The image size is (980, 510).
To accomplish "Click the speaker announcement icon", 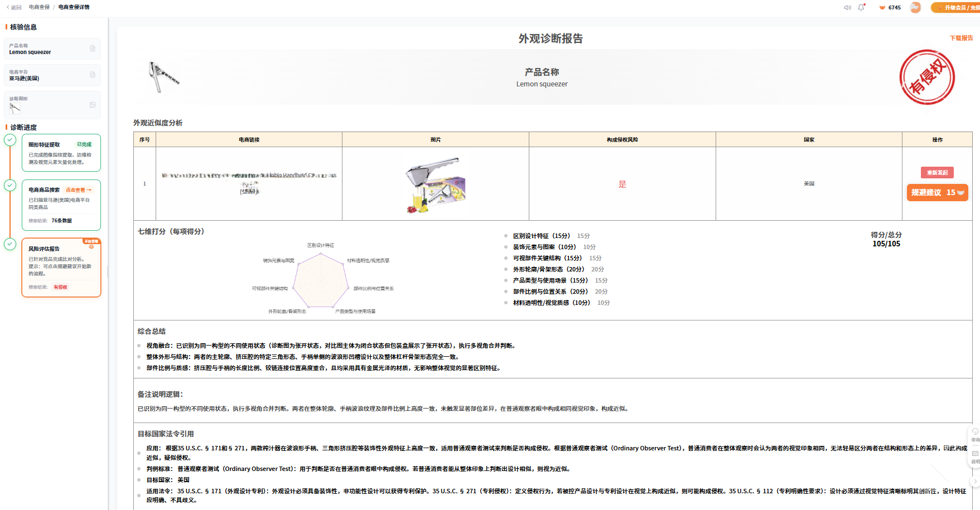I will click(847, 8).
